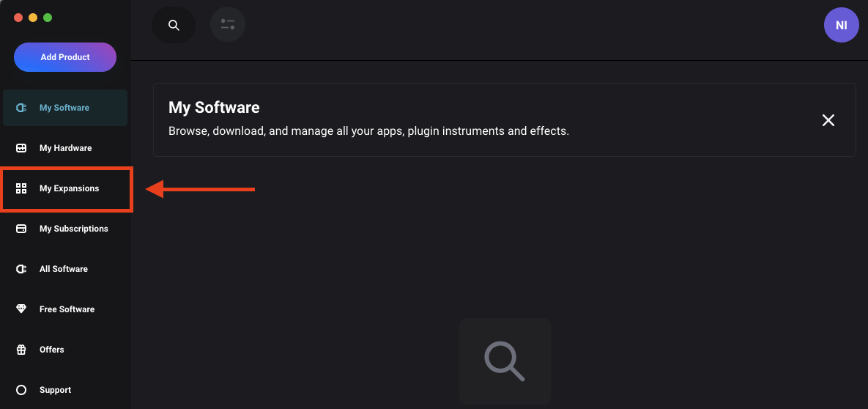Click the My Software icon in the sidebar
Screen dimensions: 868x409
click(x=21, y=108)
